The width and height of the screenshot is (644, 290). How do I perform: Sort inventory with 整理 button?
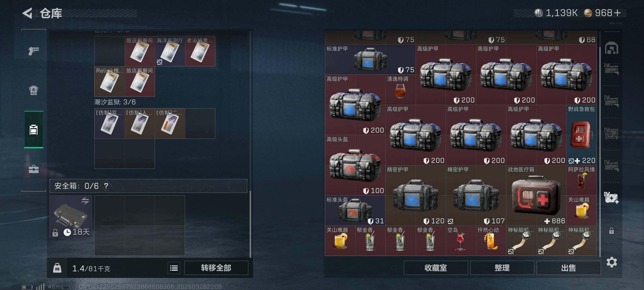point(502,268)
